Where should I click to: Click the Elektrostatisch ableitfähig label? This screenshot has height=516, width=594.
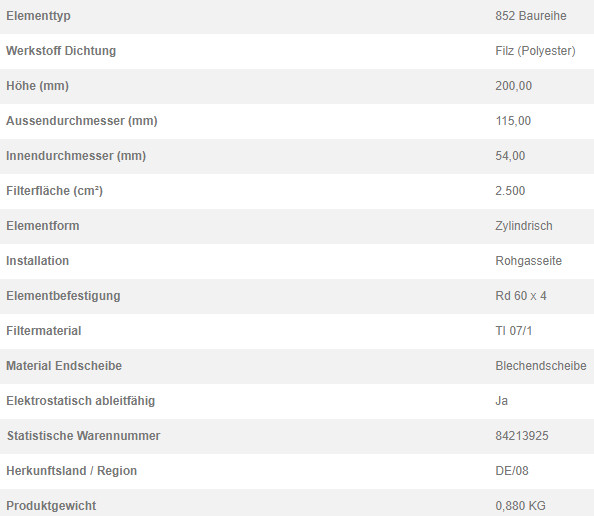(81, 401)
